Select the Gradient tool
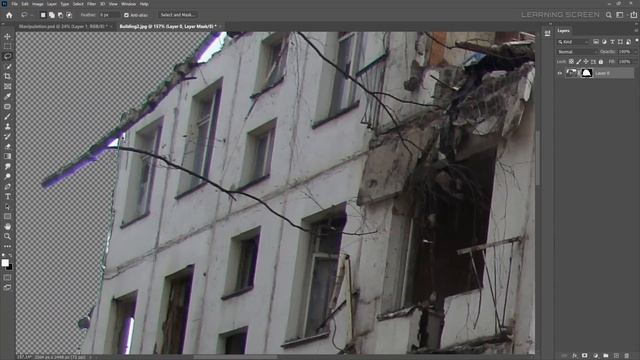Screen dimensions: 640x360 pyautogui.click(x=7, y=156)
